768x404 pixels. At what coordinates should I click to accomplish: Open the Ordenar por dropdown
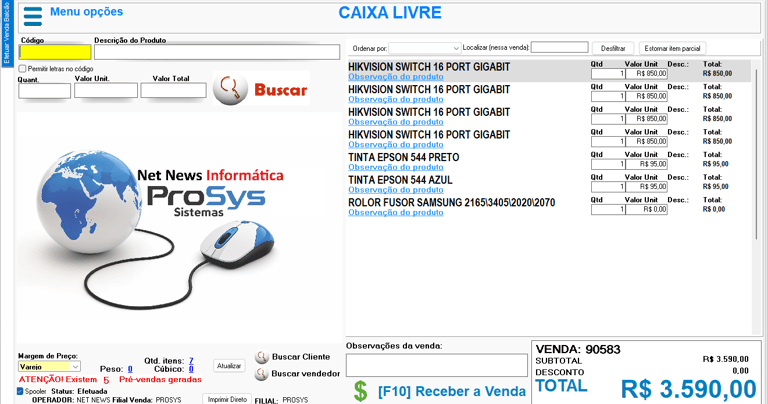(425, 48)
